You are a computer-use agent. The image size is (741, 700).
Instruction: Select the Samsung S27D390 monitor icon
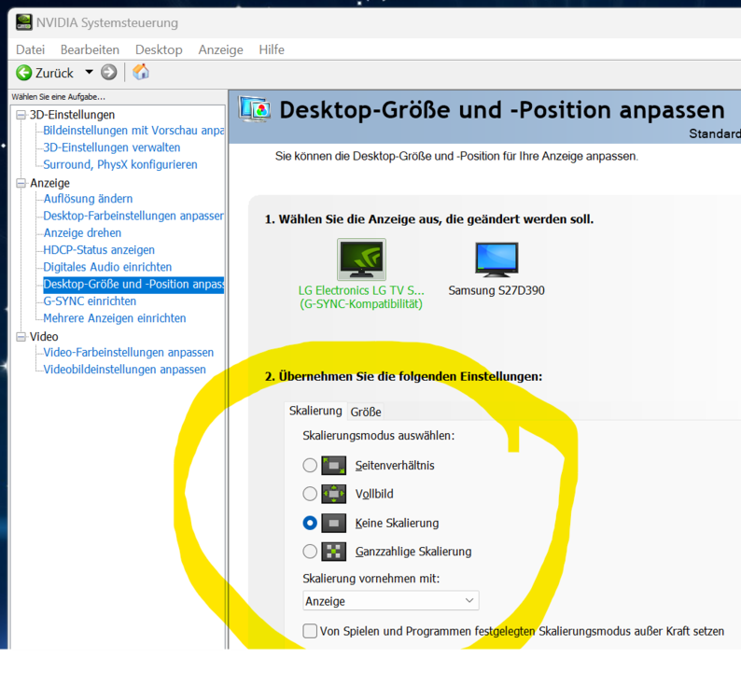pyautogui.click(x=496, y=259)
